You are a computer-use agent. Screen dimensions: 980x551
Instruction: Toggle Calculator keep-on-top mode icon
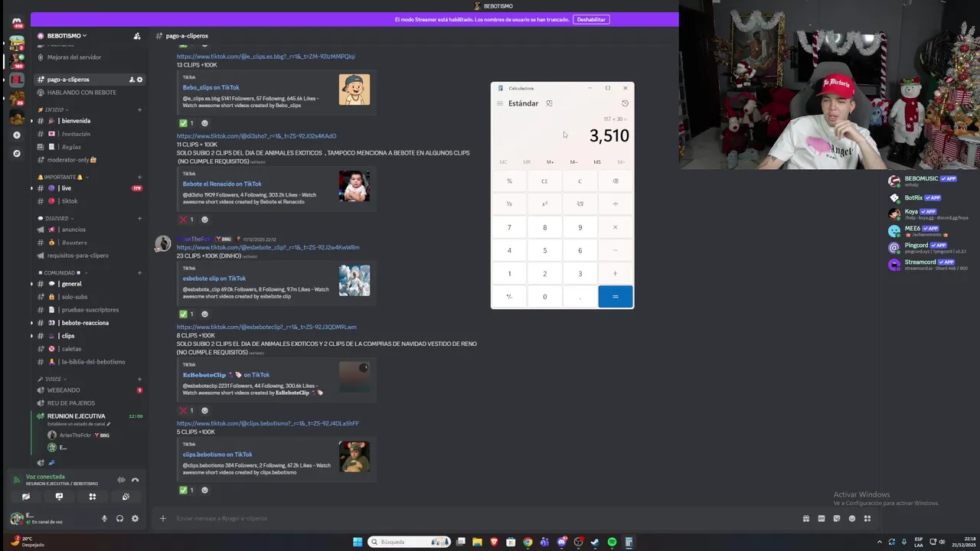coord(549,103)
